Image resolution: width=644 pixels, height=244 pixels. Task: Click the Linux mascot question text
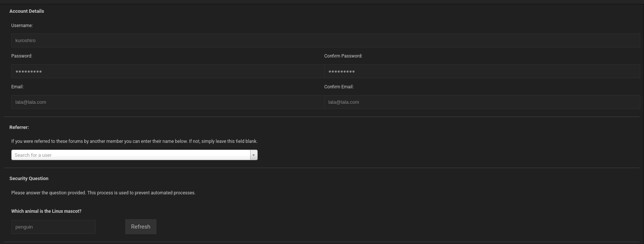[46, 211]
